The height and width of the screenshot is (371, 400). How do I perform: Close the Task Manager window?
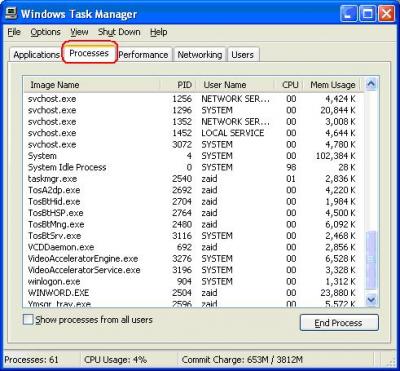[387, 14]
